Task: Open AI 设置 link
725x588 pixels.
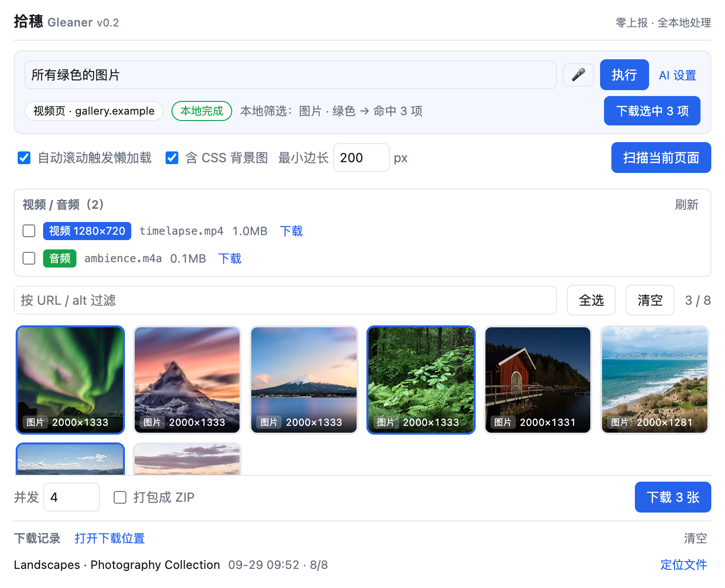Action: click(677, 75)
